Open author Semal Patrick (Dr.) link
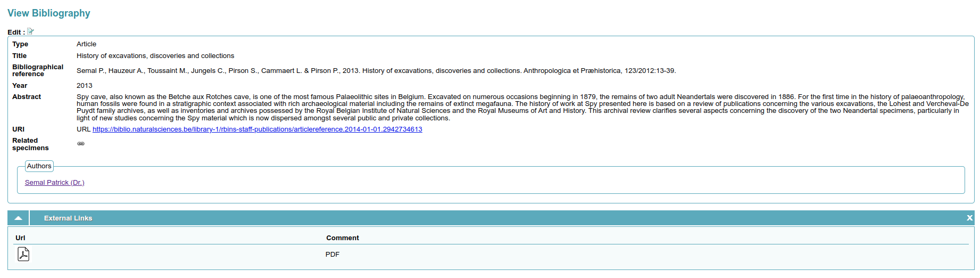 click(54, 183)
